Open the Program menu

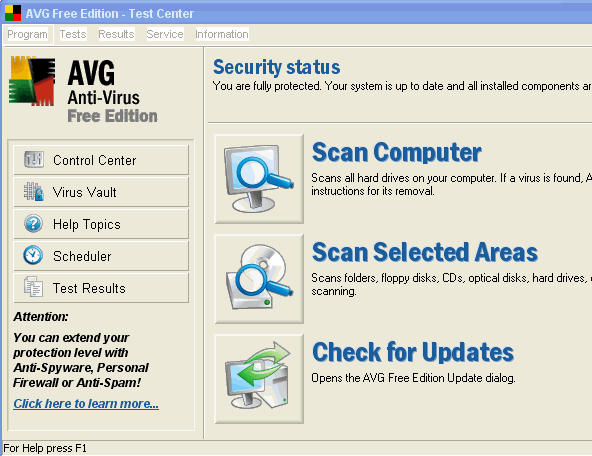click(x=28, y=34)
